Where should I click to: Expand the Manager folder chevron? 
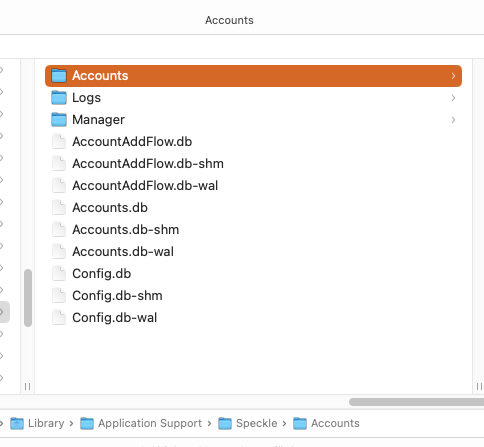click(453, 120)
